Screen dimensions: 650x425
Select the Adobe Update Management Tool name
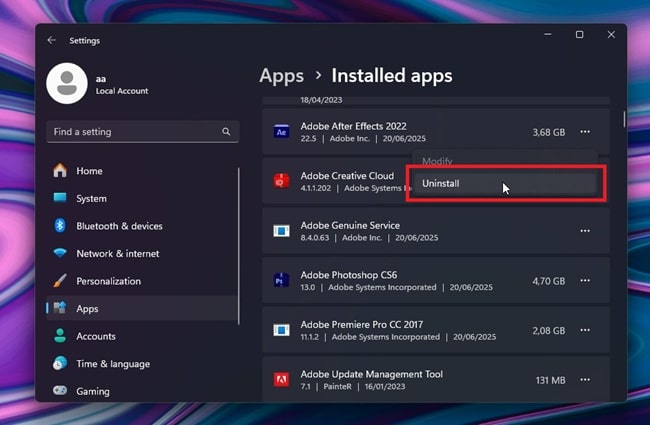(x=372, y=374)
